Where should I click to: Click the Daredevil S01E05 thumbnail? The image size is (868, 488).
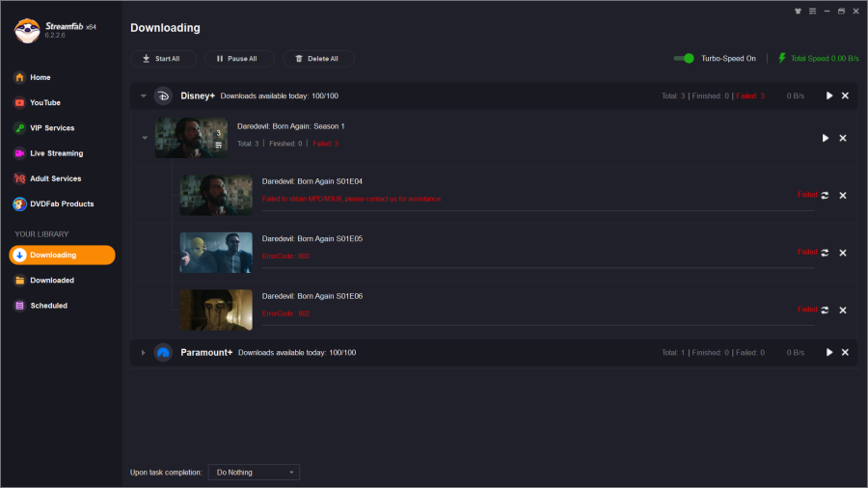[216, 253]
